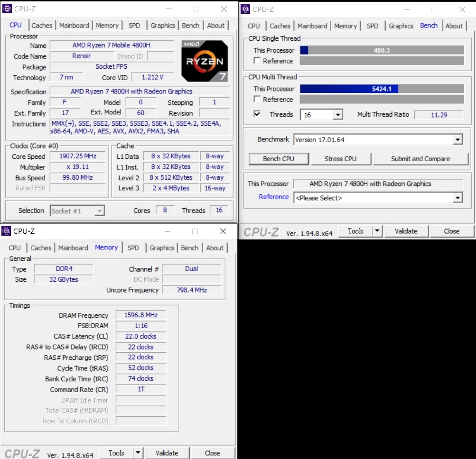Select the Mainboard tab in the Memory window

(73, 248)
